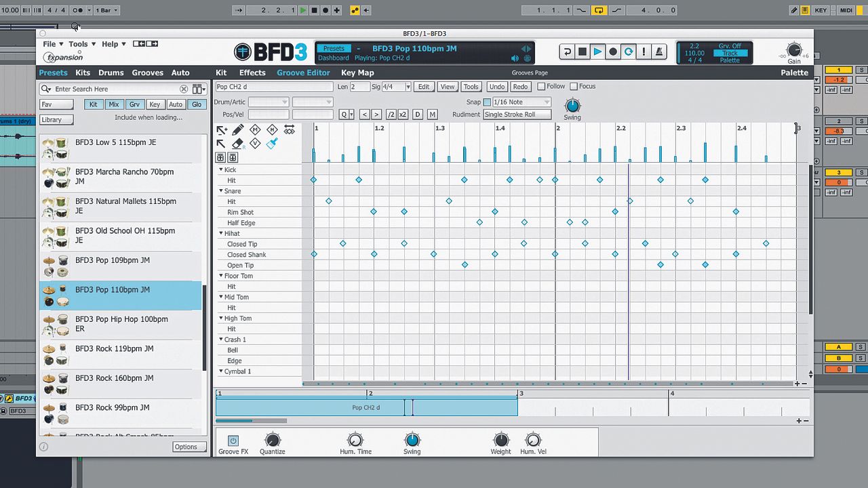Select the pencil draw tool
The height and width of the screenshot is (488, 868).
click(x=238, y=130)
